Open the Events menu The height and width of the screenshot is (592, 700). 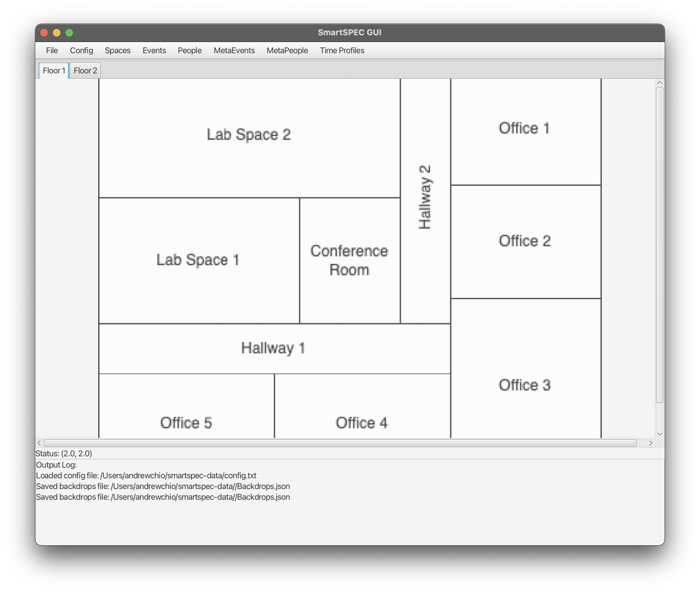coord(154,50)
